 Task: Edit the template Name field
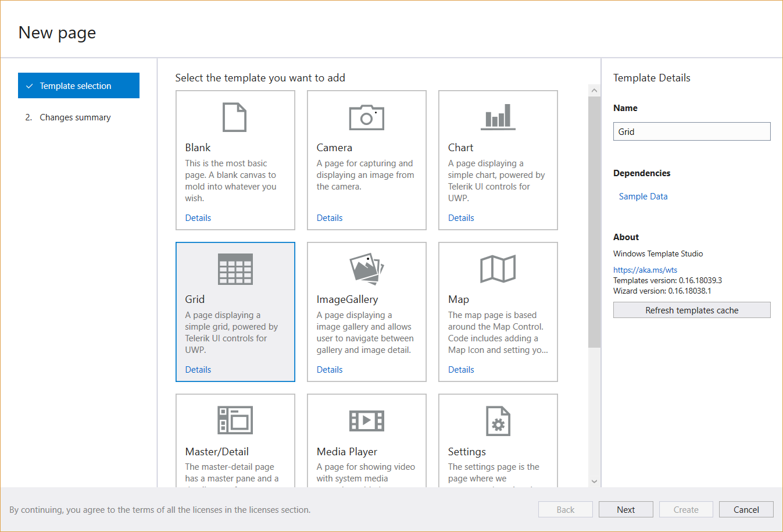coord(691,131)
